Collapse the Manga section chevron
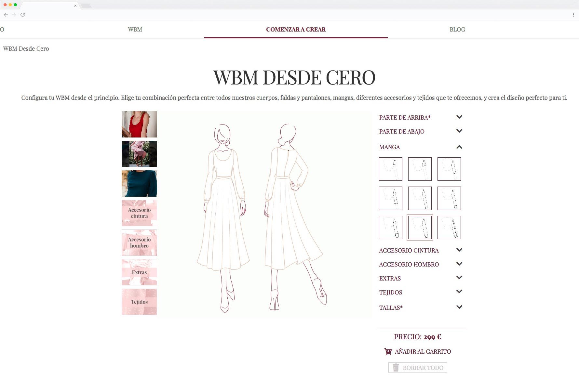The width and height of the screenshot is (579, 392). pos(459,147)
